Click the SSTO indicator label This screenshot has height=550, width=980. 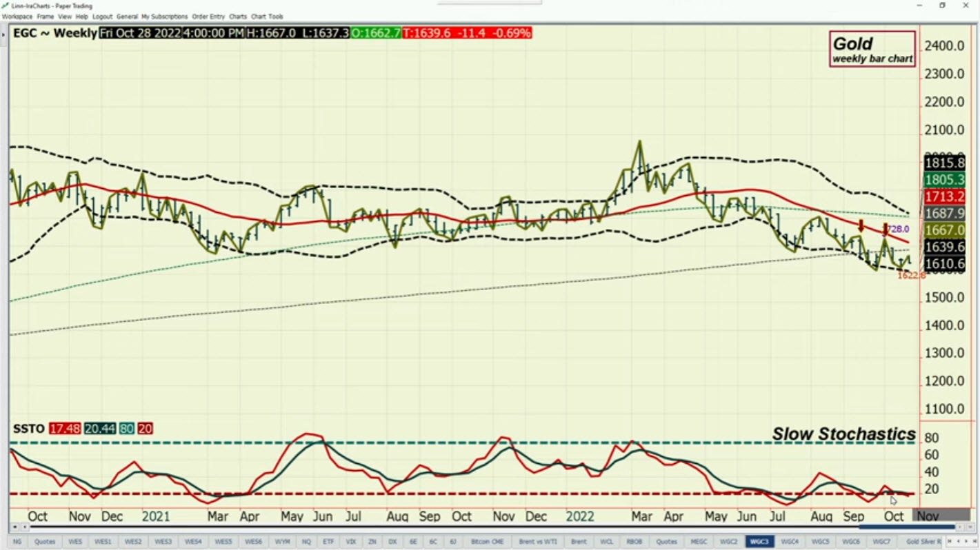[28, 429]
